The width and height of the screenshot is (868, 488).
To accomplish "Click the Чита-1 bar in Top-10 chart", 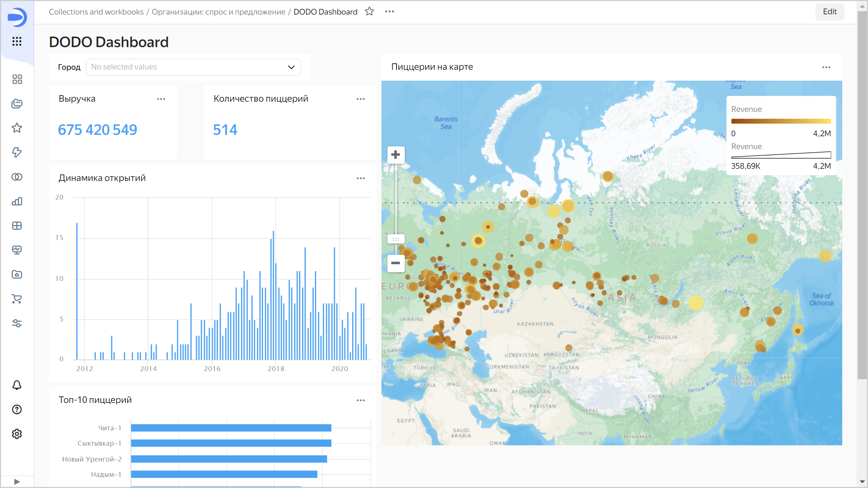I will pos(231,428).
